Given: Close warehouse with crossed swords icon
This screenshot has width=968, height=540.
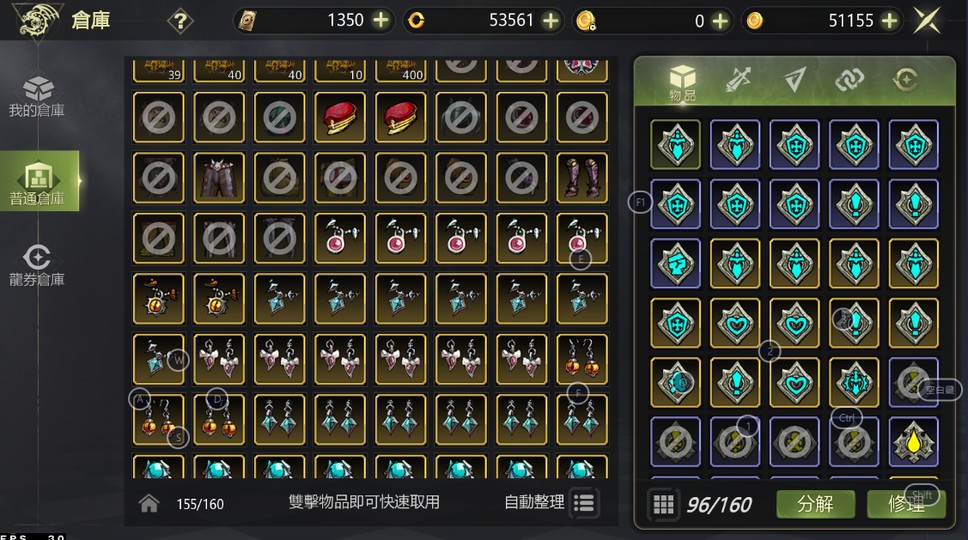Looking at the screenshot, I should 928,21.
